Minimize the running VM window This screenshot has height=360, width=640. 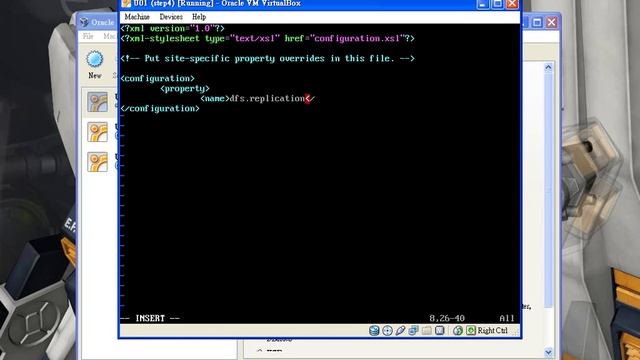pyautogui.click(x=482, y=4)
